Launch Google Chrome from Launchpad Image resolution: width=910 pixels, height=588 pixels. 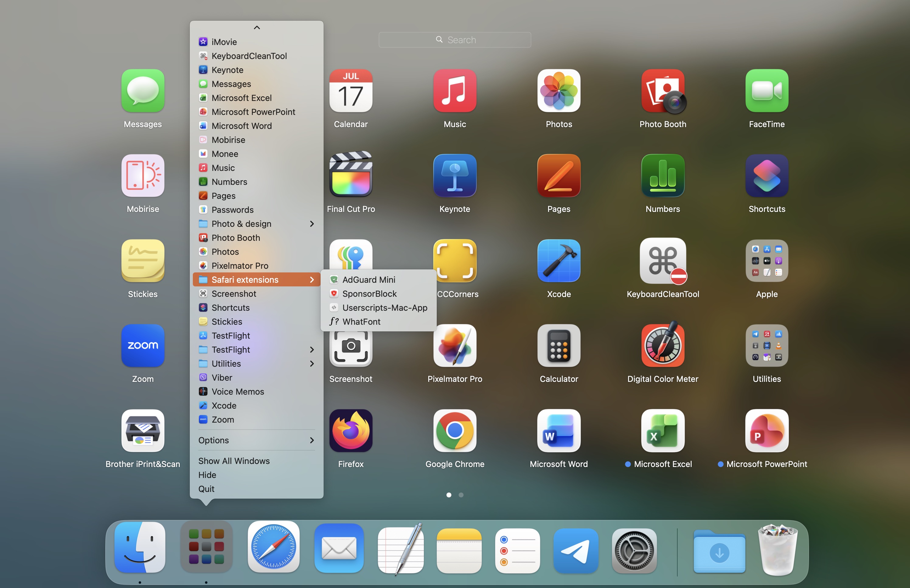click(455, 431)
